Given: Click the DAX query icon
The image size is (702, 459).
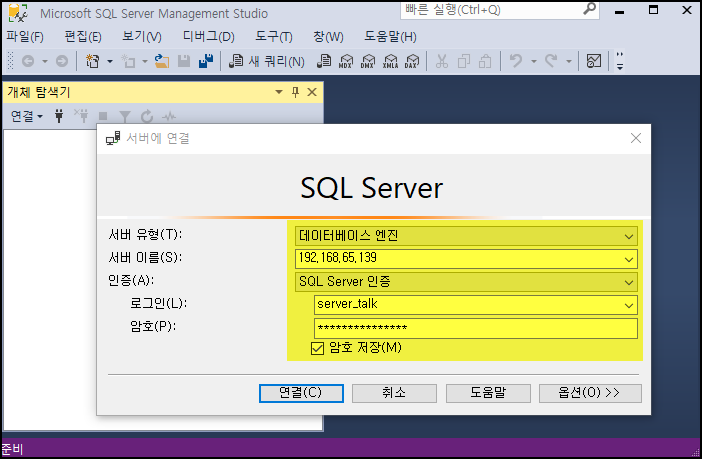Looking at the screenshot, I should coord(412,61).
